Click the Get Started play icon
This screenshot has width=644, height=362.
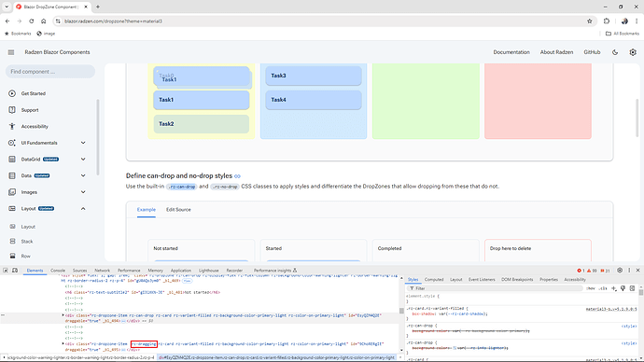[12, 93]
